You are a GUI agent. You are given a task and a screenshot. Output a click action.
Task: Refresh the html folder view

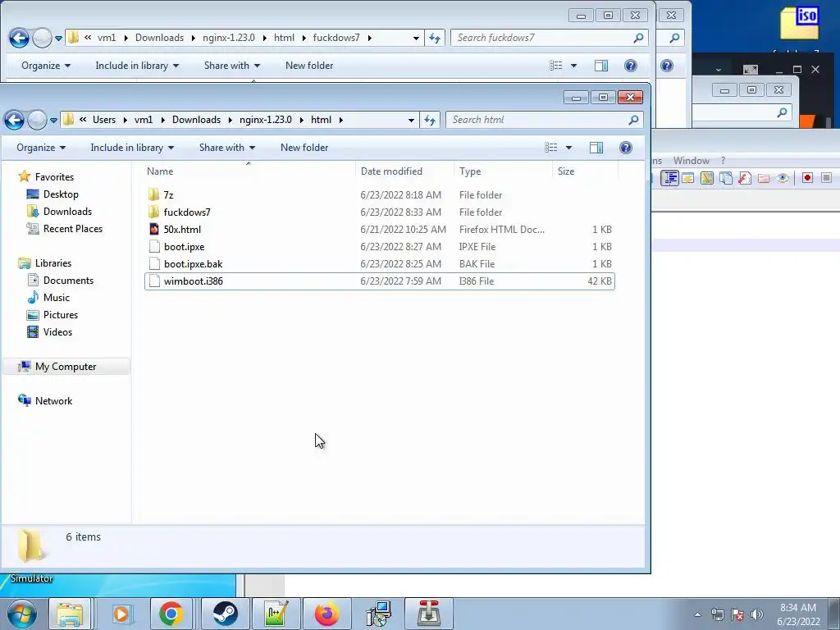pos(430,120)
